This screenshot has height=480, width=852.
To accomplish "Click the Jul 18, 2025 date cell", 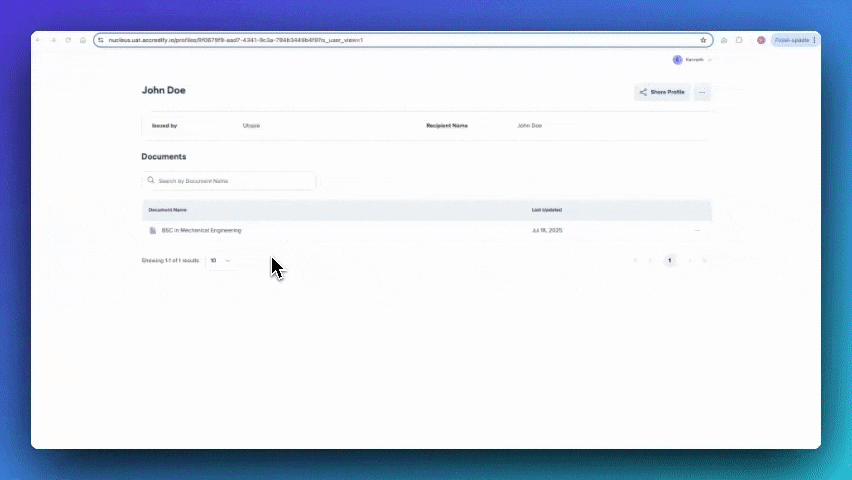I will coord(547,230).
